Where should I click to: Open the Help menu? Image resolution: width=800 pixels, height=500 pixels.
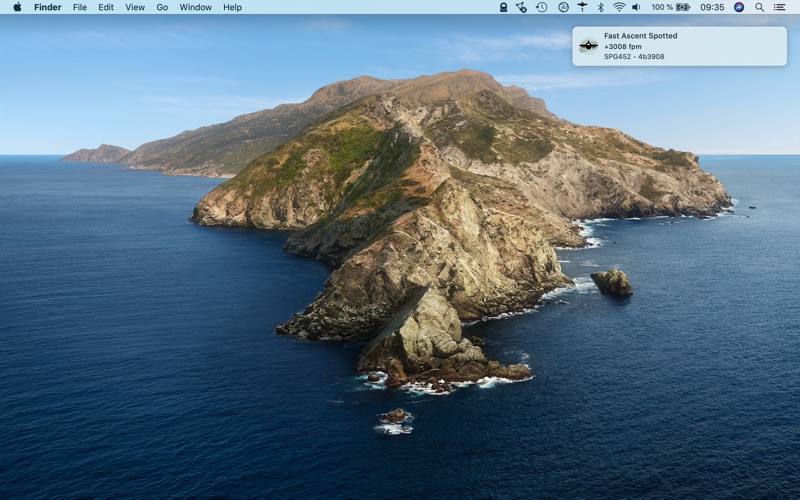click(x=232, y=7)
